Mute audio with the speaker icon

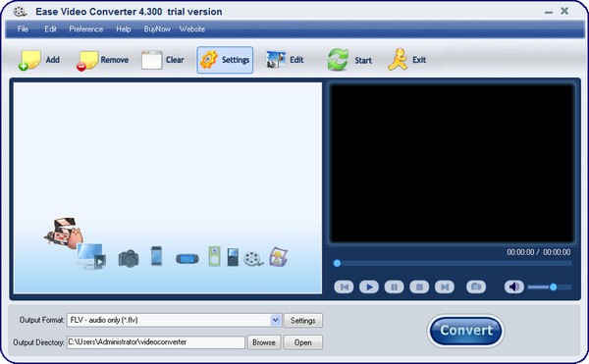point(513,287)
